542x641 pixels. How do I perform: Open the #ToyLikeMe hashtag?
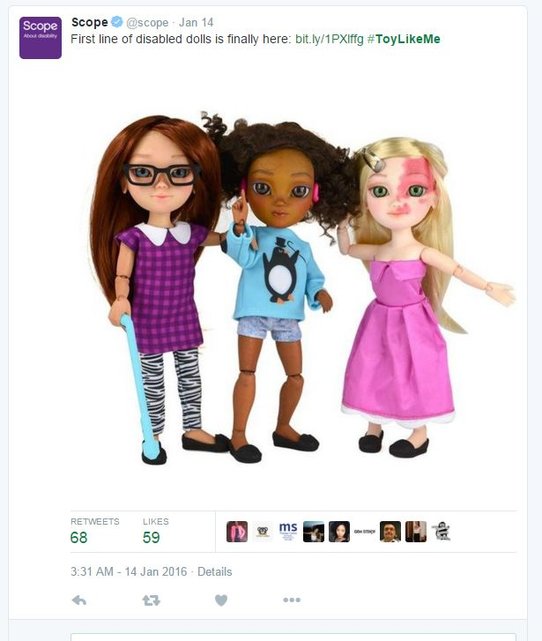pyautogui.click(x=403, y=39)
